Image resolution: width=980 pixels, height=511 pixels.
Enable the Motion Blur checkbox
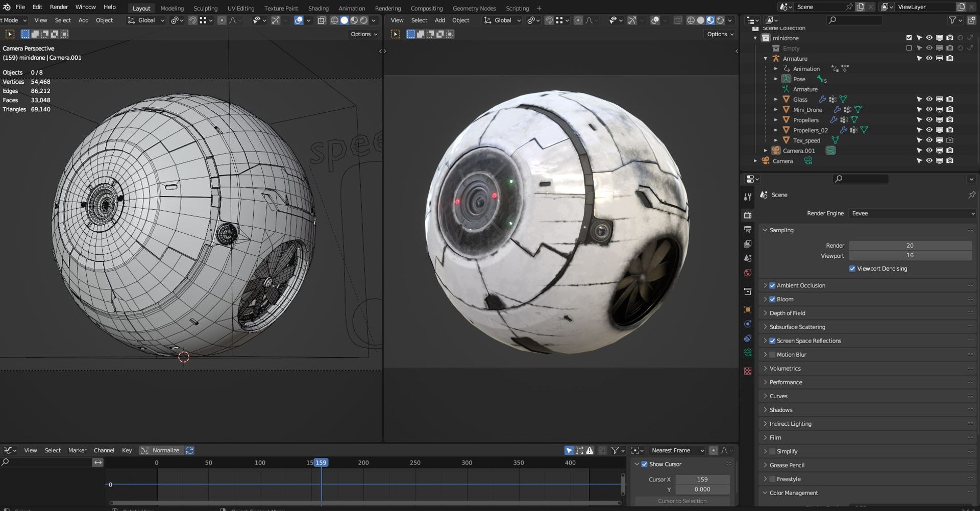point(772,354)
